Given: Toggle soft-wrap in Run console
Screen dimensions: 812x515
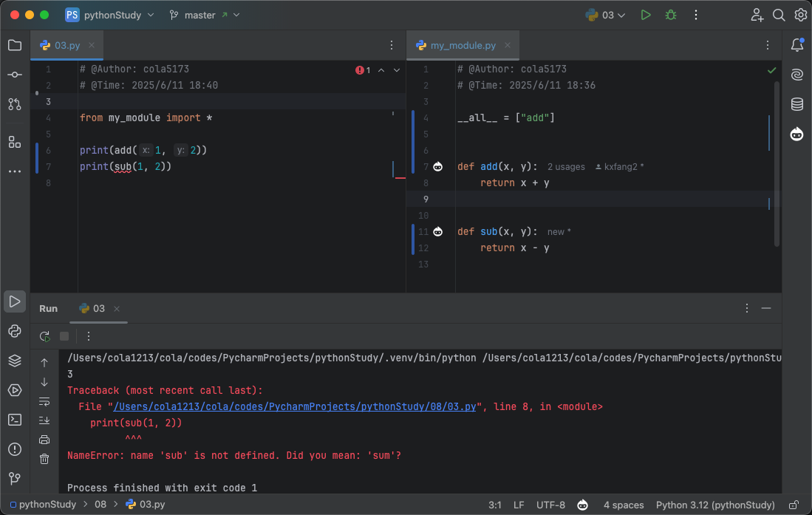Looking at the screenshot, I should (x=44, y=401).
